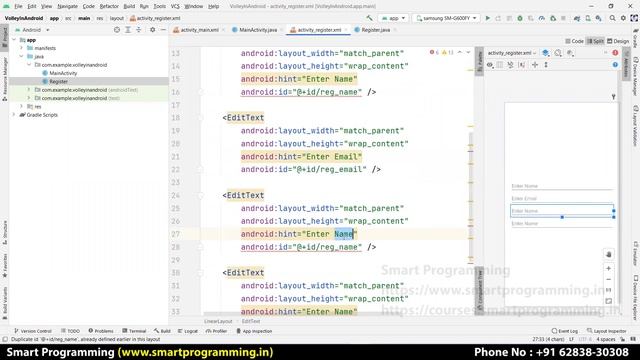Switch editor to Split view mode
The height and width of the screenshot is (360, 640).
595,41
